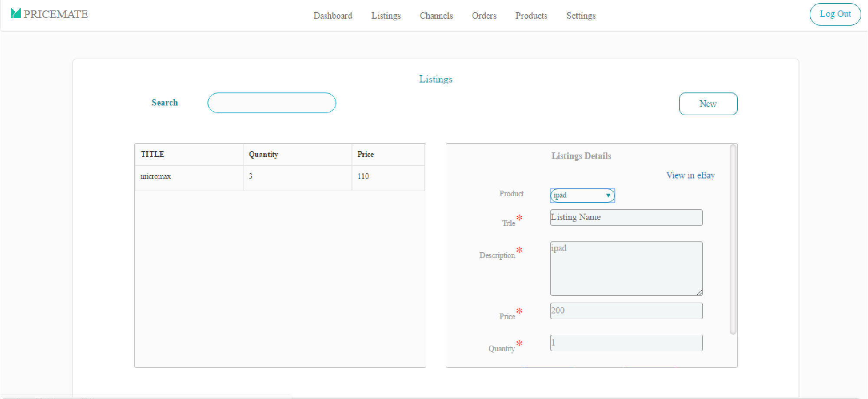Open the View in eBay link
Screen dimensions: 868x399
690,175
